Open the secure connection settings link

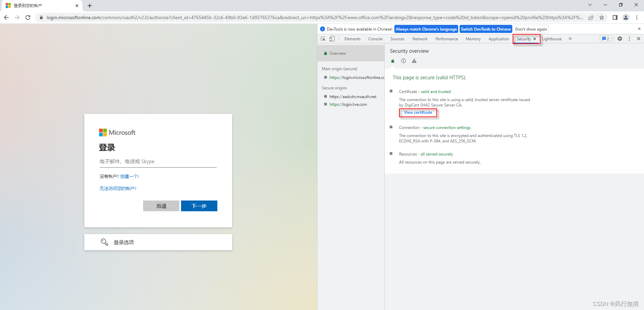pyautogui.click(x=446, y=127)
